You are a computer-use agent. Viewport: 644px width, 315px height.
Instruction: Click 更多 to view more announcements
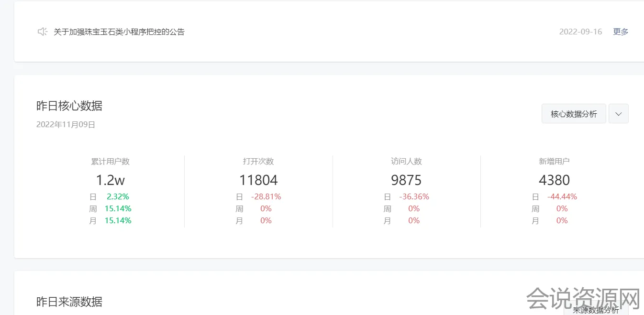click(621, 32)
